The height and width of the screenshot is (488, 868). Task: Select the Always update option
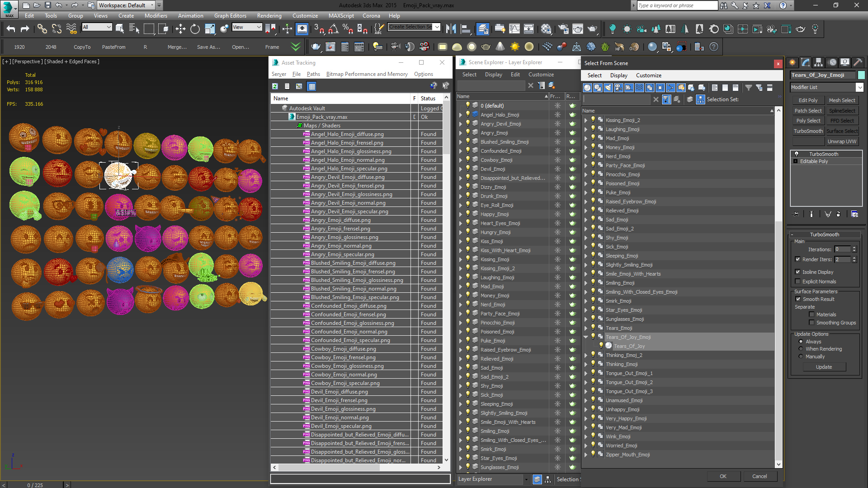point(801,342)
